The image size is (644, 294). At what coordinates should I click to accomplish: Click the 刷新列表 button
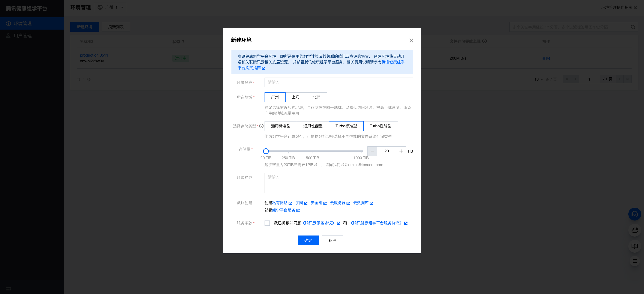click(116, 27)
